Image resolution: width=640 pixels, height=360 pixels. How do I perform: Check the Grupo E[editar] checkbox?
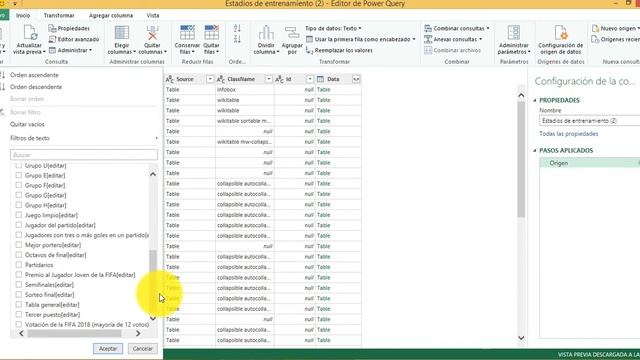tap(18, 175)
